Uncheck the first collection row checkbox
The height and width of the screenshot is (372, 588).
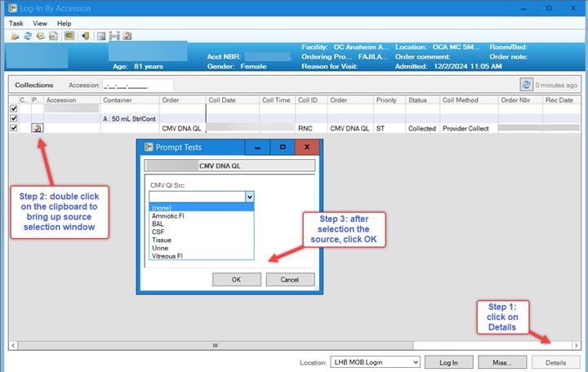pyautogui.click(x=13, y=108)
